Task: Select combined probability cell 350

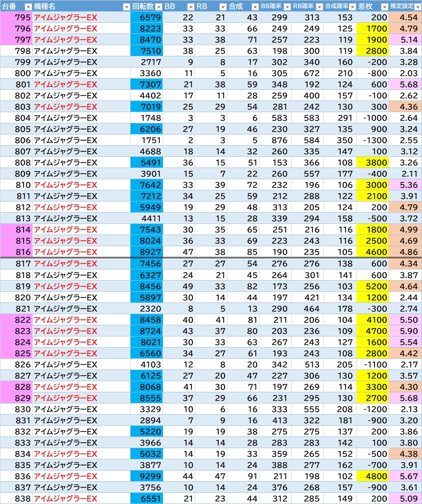Action: coord(340,140)
